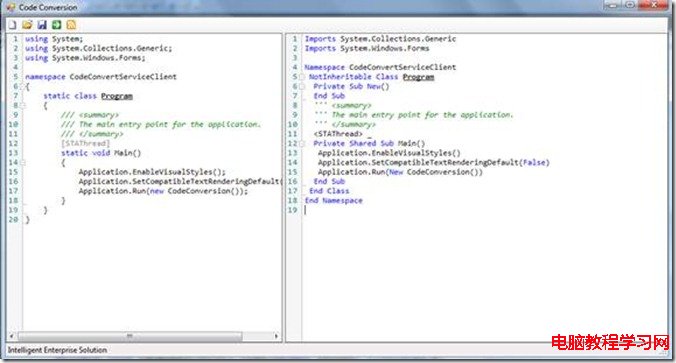Click the 'End Class' line in VB pane
This screenshot has height=363, width=676.
329,191
